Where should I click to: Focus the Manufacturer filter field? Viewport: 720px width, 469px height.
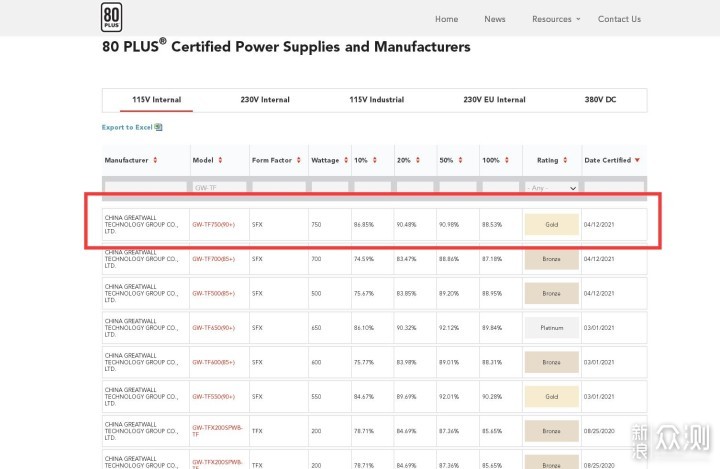coord(146,187)
